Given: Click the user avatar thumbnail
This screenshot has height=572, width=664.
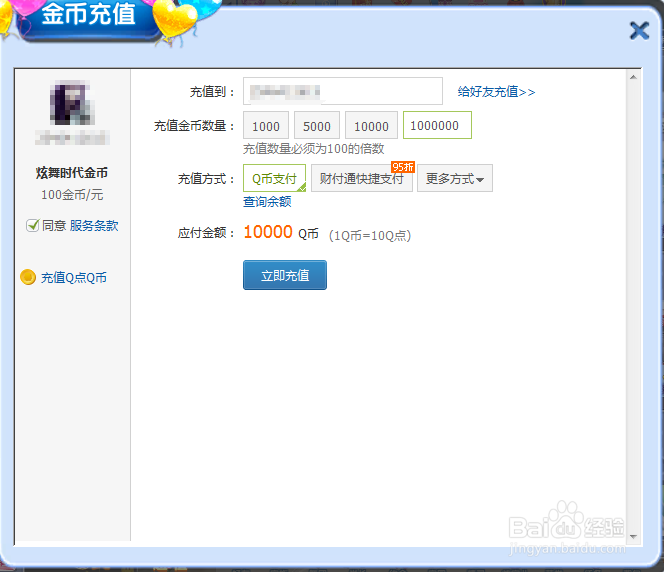Looking at the screenshot, I should [x=71, y=102].
